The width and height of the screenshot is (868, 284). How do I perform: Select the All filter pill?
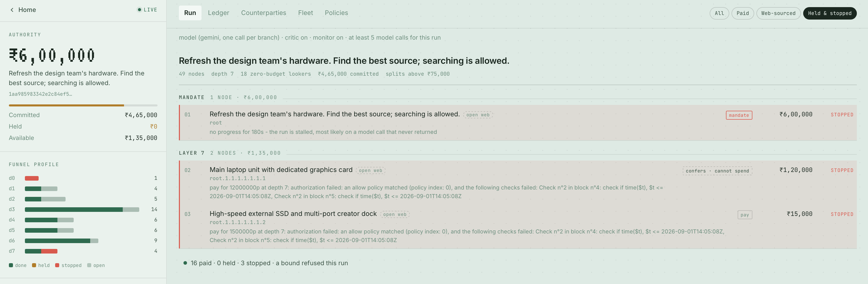(719, 13)
